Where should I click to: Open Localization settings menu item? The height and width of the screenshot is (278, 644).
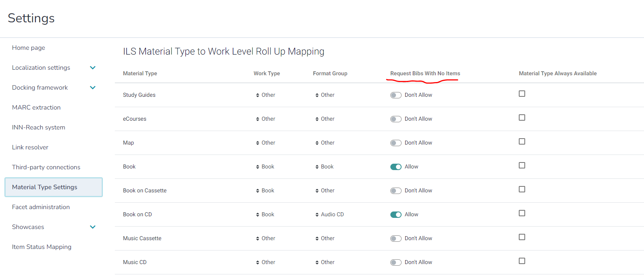click(41, 68)
